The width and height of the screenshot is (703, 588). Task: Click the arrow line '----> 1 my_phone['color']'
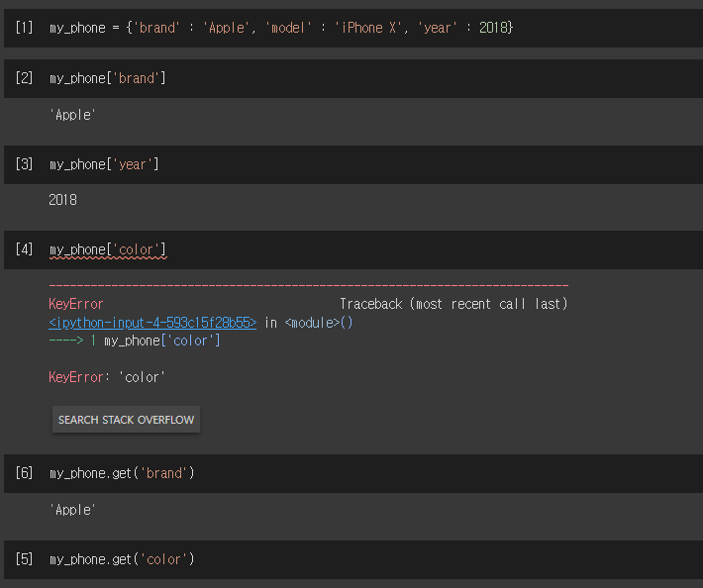coord(135,342)
